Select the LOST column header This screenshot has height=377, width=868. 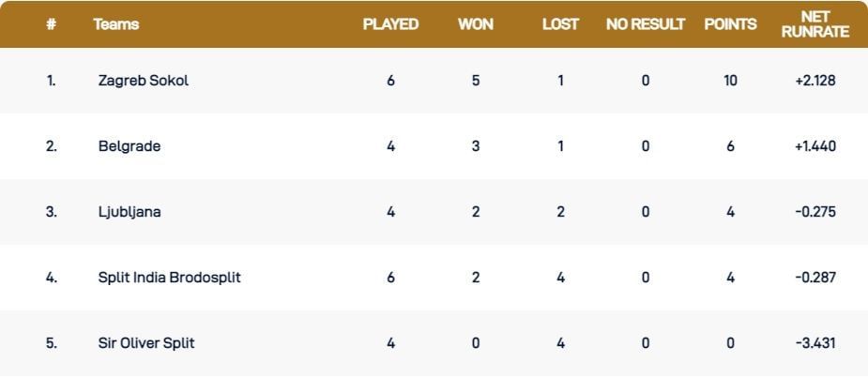tap(560, 24)
